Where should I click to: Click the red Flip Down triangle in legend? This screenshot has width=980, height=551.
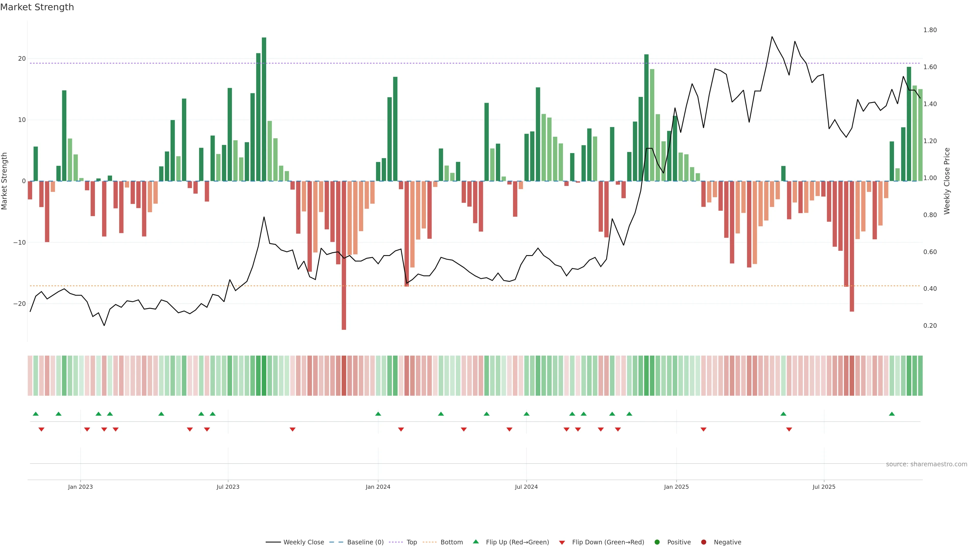[562, 543]
